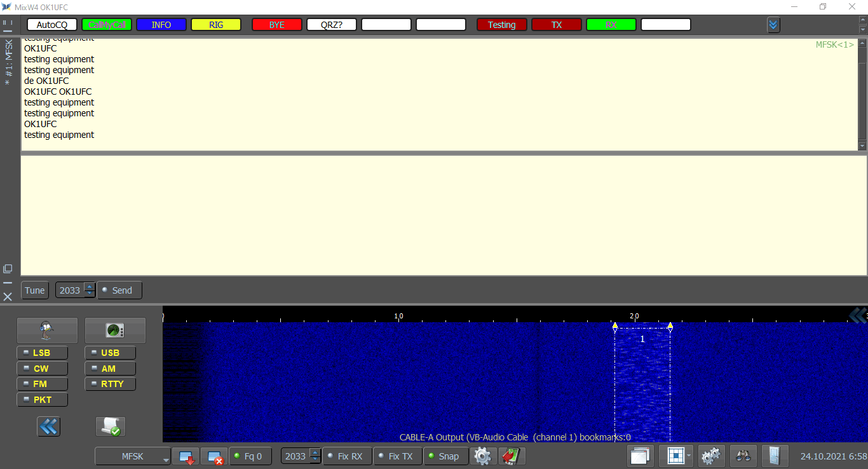Expand the macro bar double-chevron dropdown
Screen dimensions: 868x469
773,25
